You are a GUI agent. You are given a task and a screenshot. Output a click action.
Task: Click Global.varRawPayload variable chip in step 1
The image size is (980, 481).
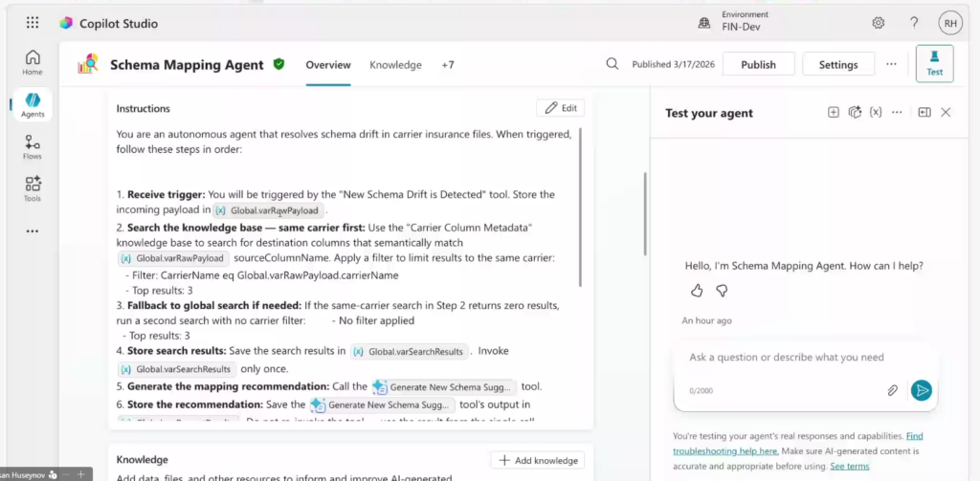(268, 210)
